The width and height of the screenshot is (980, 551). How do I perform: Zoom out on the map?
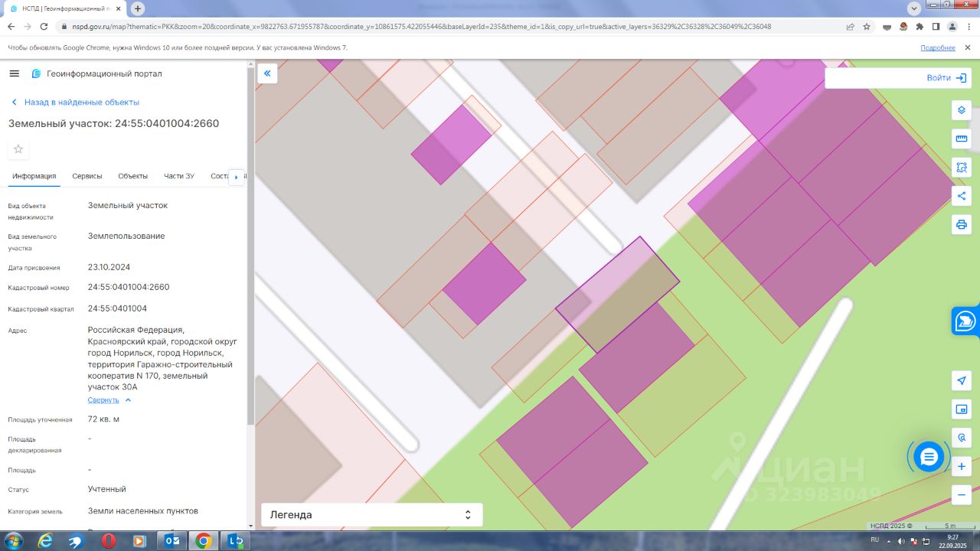pyautogui.click(x=961, y=494)
